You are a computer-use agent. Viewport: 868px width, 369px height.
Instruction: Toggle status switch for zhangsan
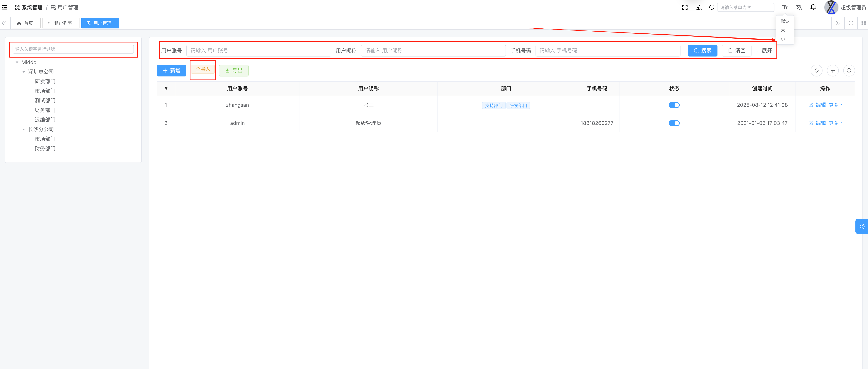[674, 105]
